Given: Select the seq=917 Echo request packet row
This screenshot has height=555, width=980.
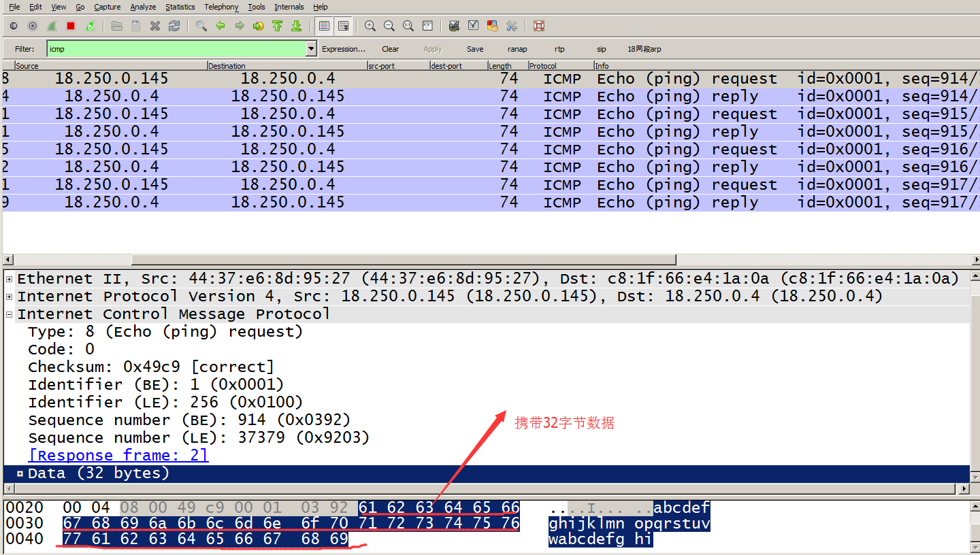Looking at the screenshot, I should pyautogui.click(x=491, y=185).
